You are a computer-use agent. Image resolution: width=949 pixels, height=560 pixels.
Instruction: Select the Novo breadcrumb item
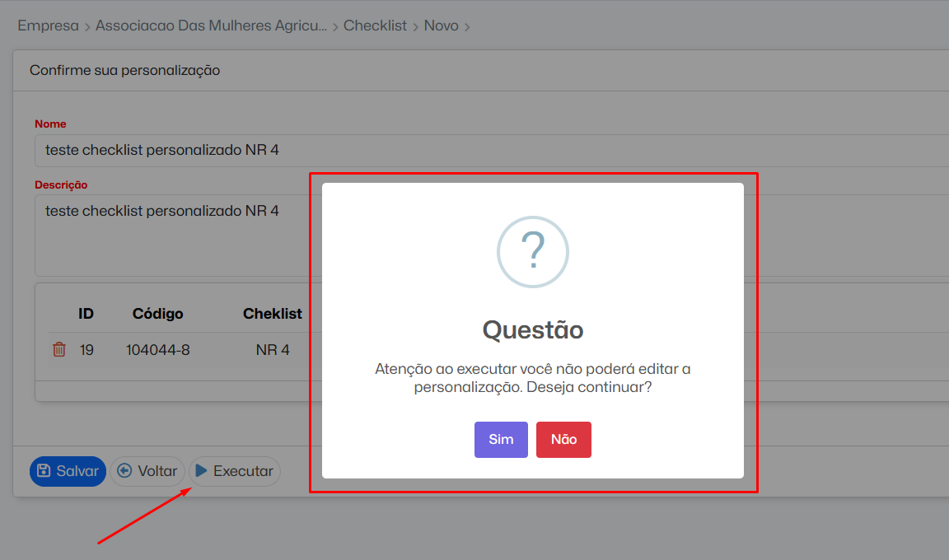point(441,26)
